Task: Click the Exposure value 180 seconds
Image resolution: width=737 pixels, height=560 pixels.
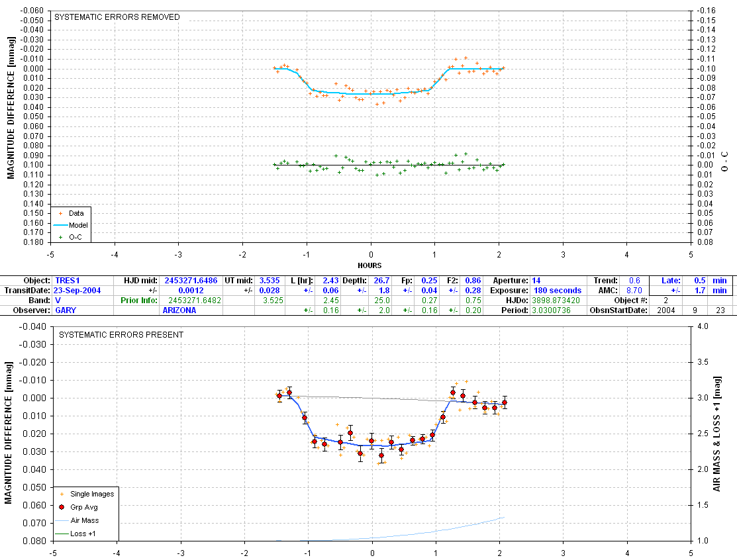Action: pos(558,291)
